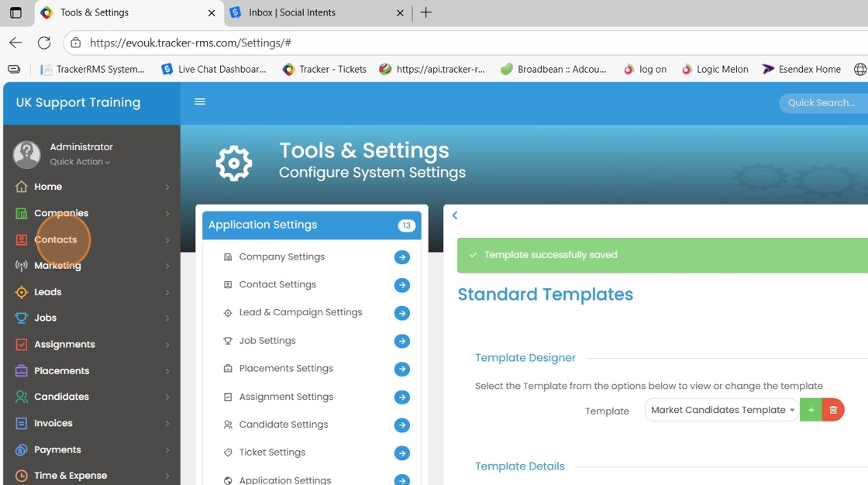Open the Assignments checkbox icon
The width and height of the screenshot is (868, 485).
point(21,344)
